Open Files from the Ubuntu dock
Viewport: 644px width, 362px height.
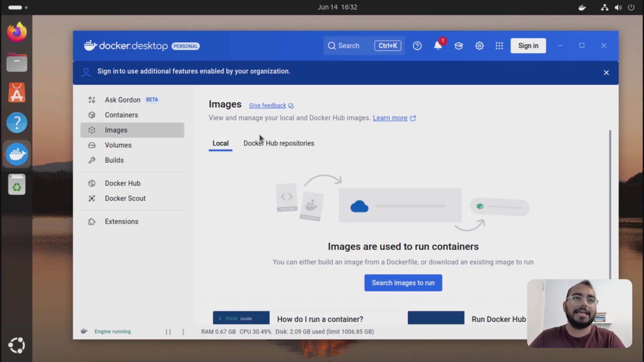coord(16,62)
